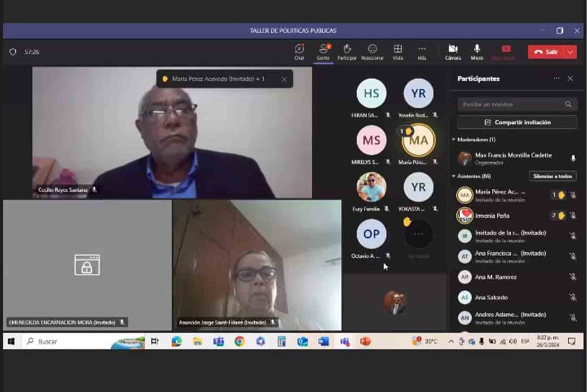The width and height of the screenshot is (587, 392).
Task: Collapse the Asistentes section
Action: tap(454, 176)
